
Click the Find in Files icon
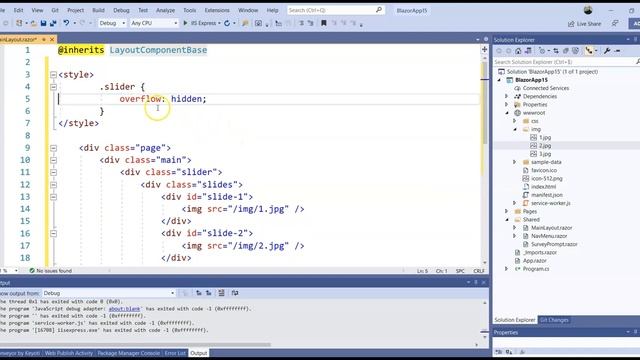245,23
